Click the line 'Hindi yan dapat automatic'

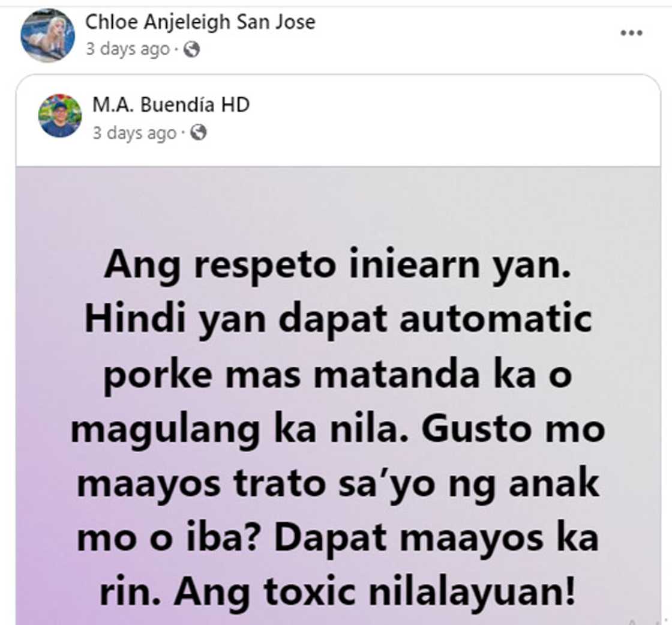click(x=338, y=320)
